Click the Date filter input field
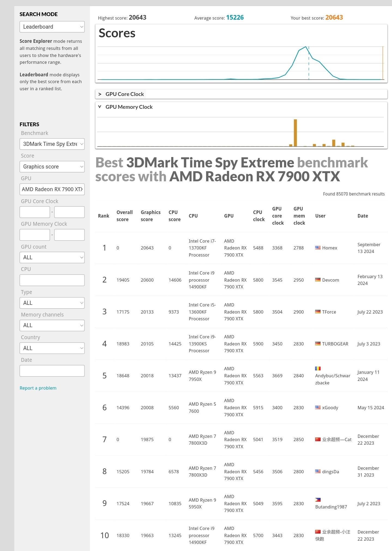 point(52,371)
